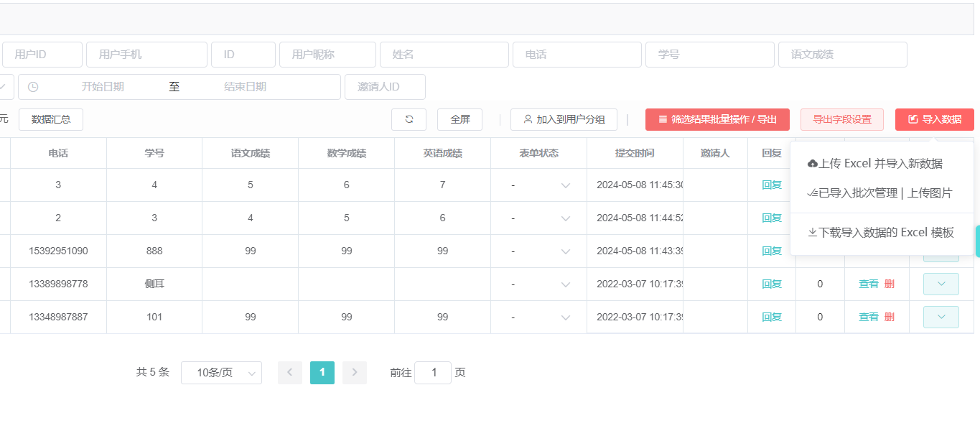Screen dimensions: 980x436
Task: Click 回复 link in the first row
Action: (772, 185)
